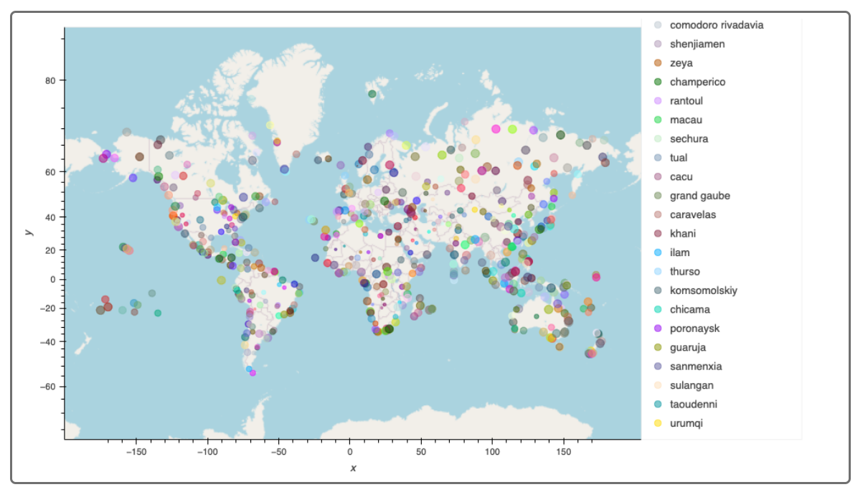Click the zeya legend marker icon
This screenshot has height=487, width=868.
pos(658,62)
